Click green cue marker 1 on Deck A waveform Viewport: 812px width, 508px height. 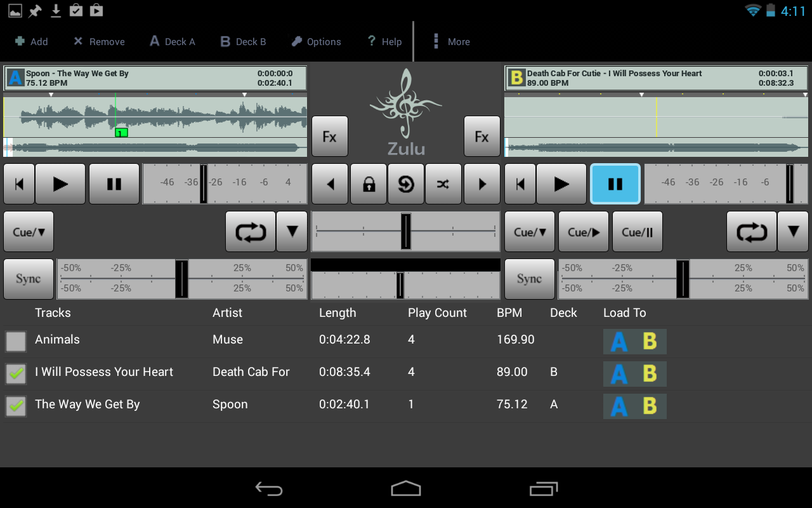(121, 132)
